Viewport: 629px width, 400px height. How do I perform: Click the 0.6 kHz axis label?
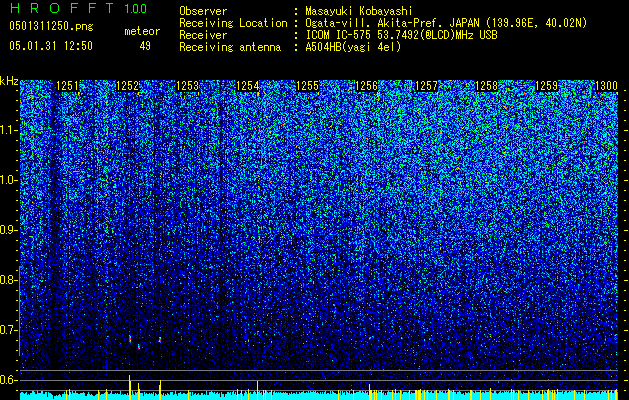(8, 380)
